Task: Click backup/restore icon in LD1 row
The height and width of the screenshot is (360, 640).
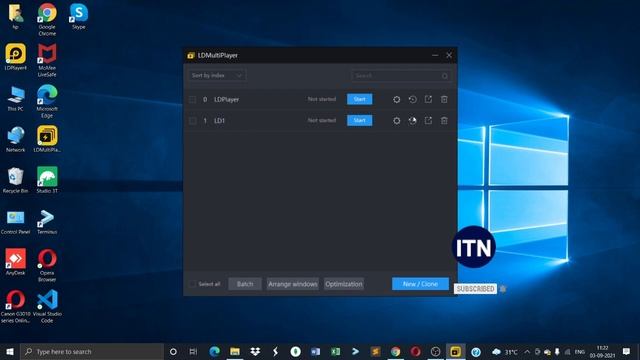Action: [x=413, y=120]
